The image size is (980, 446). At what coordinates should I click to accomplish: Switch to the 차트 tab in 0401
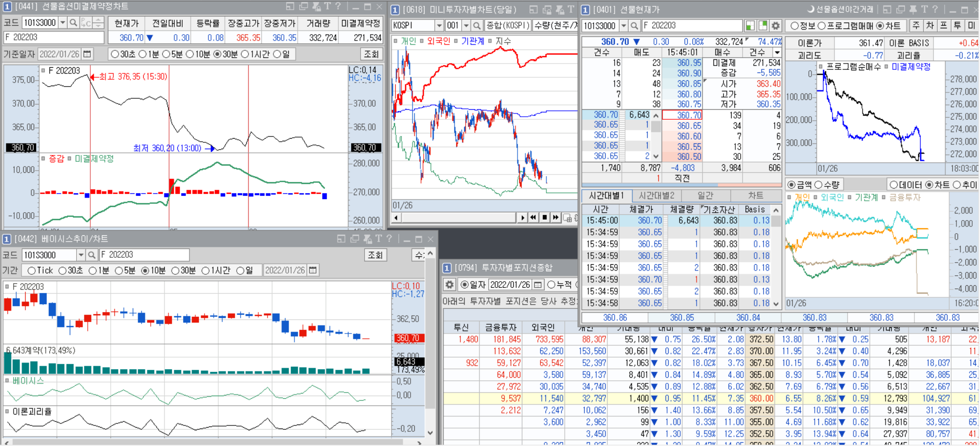click(755, 195)
